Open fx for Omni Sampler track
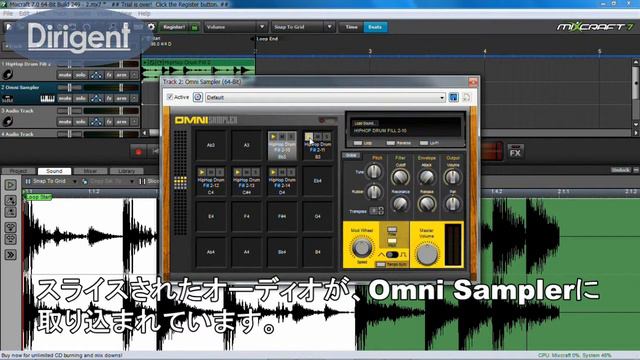The image size is (640, 360). (109, 98)
